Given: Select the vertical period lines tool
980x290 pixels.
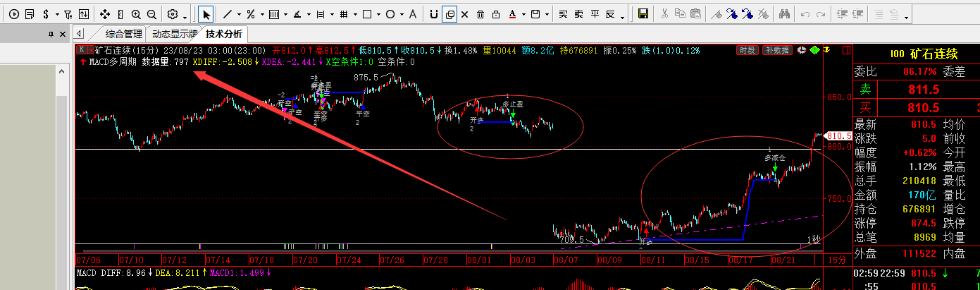Looking at the screenshot, I should click(273, 14).
